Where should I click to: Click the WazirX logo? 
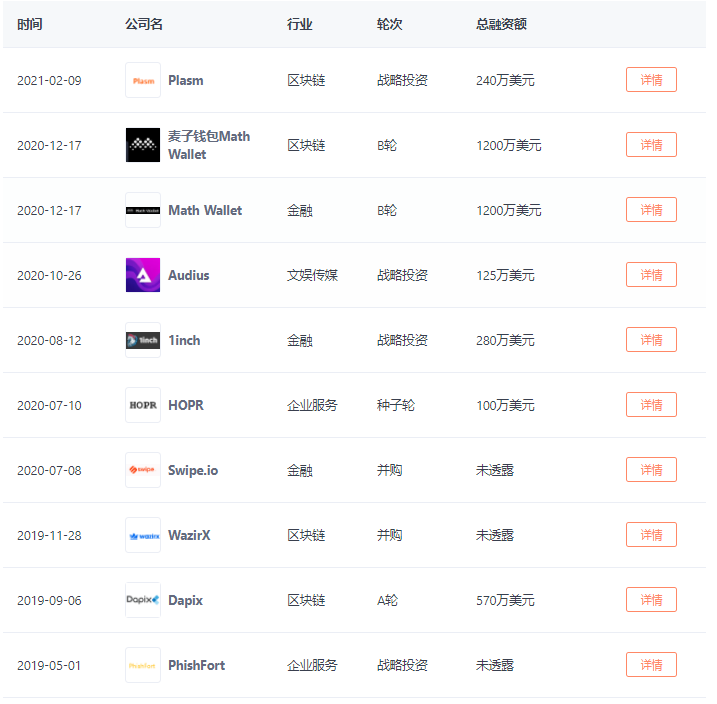143,534
